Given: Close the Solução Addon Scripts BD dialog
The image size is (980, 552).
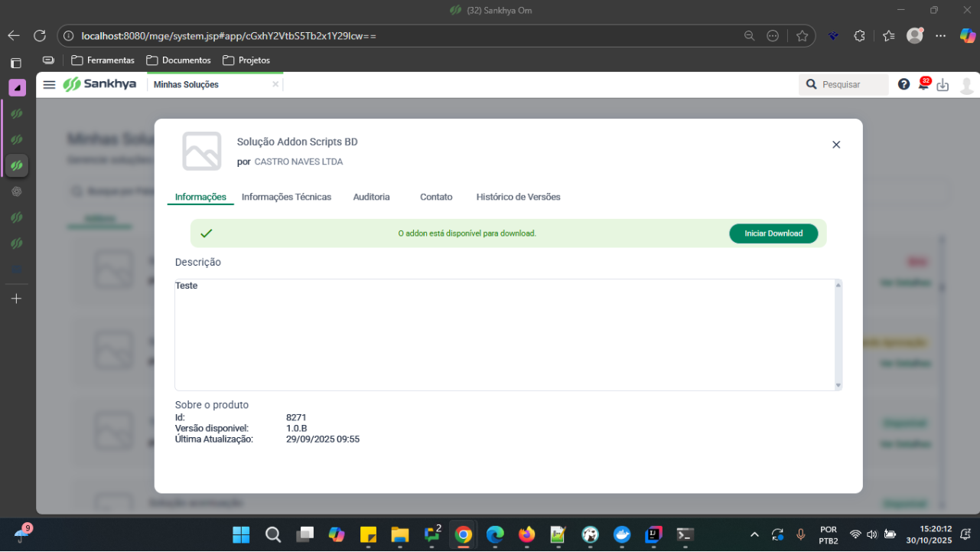Looking at the screenshot, I should [836, 145].
